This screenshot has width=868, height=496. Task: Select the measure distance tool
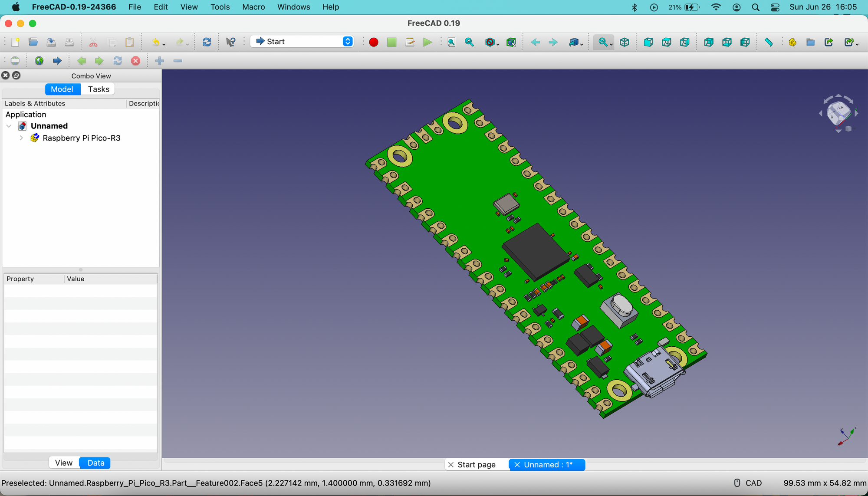pos(768,42)
